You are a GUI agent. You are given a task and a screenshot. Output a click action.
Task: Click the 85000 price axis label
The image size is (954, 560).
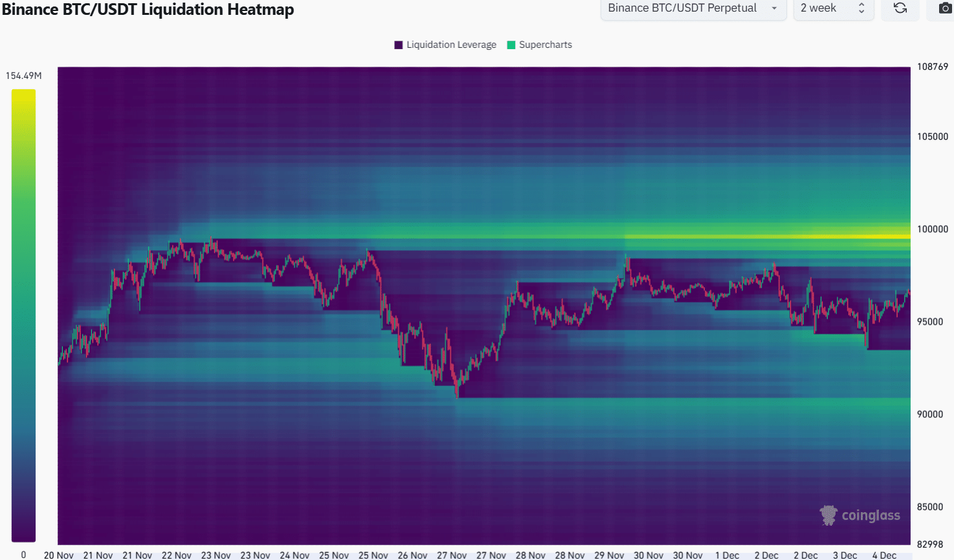click(x=930, y=506)
